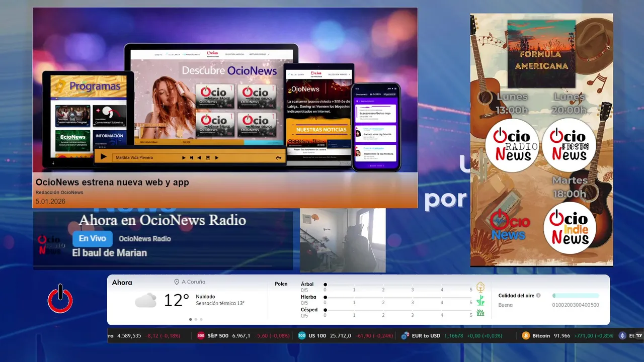This screenshot has width=644, height=362.
Task: Click the OcioNews Indie round logo
Action: 570,228
